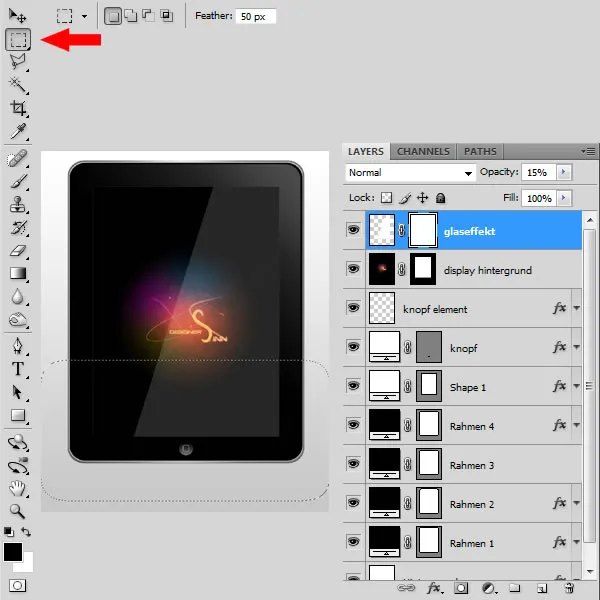This screenshot has width=600, height=600.
Task: Select the 3D Rotate tool
Action: (18, 443)
